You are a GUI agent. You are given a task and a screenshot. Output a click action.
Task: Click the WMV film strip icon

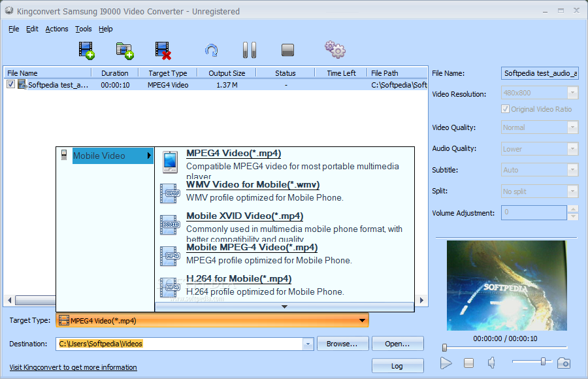click(x=171, y=193)
